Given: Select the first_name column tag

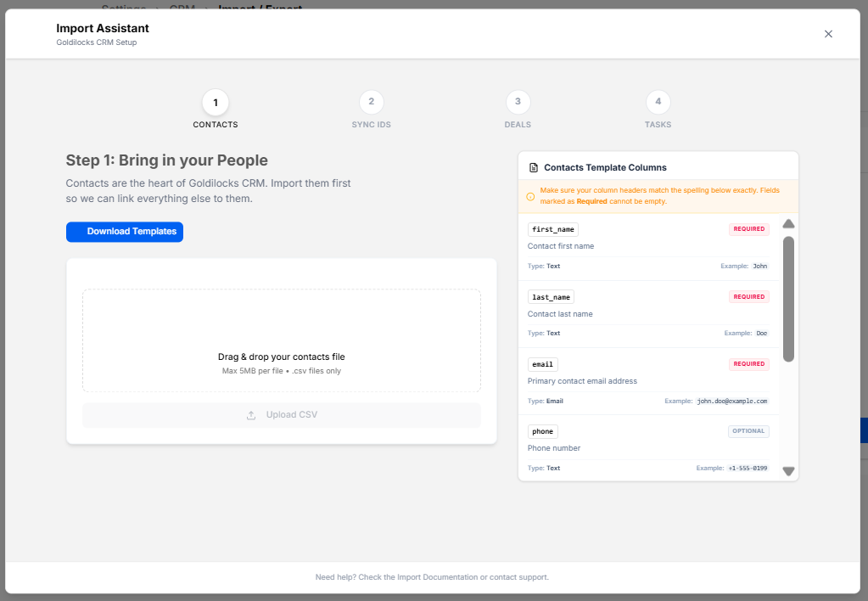Looking at the screenshot, I should tap(553, 229).
